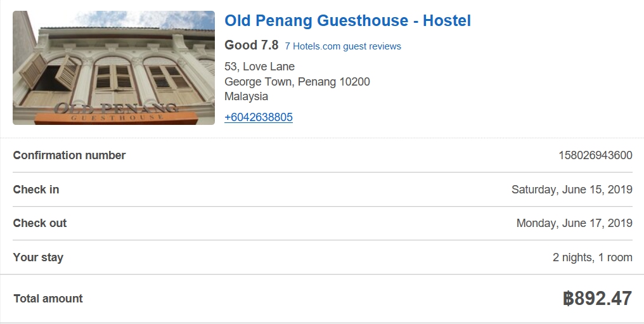Select the confirmation number 158026943600
Viewport: 644px width, 324px height.
(595, 155)
